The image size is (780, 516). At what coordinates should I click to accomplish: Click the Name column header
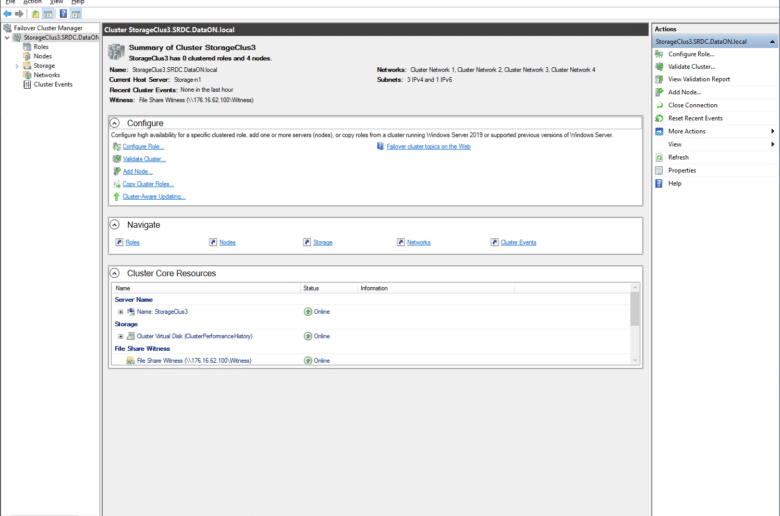tap(206, 288)
